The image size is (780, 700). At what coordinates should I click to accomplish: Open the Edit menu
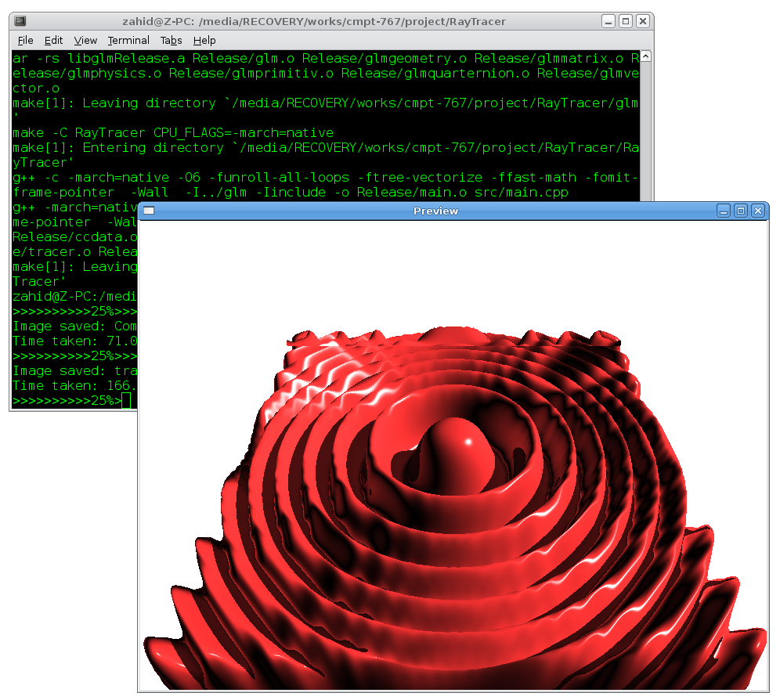coord(53,40)
